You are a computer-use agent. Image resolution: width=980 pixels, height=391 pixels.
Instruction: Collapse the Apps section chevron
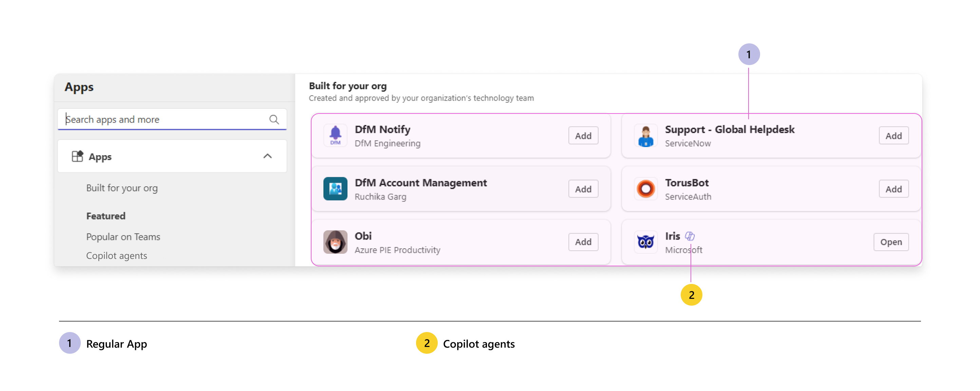click(x=267, y=157)
